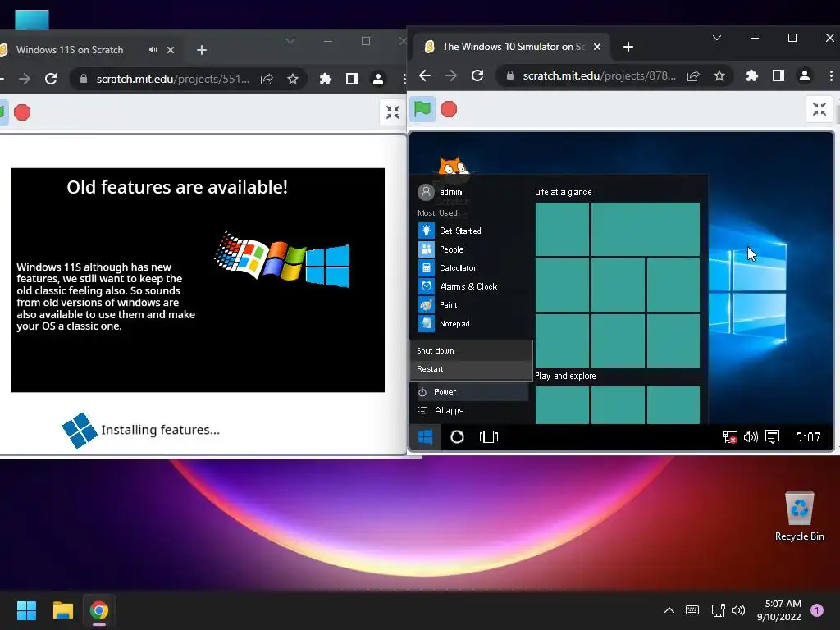Open profile menu in right Chrome window
This screenshot has width=840, height=630.
point(805,75)
